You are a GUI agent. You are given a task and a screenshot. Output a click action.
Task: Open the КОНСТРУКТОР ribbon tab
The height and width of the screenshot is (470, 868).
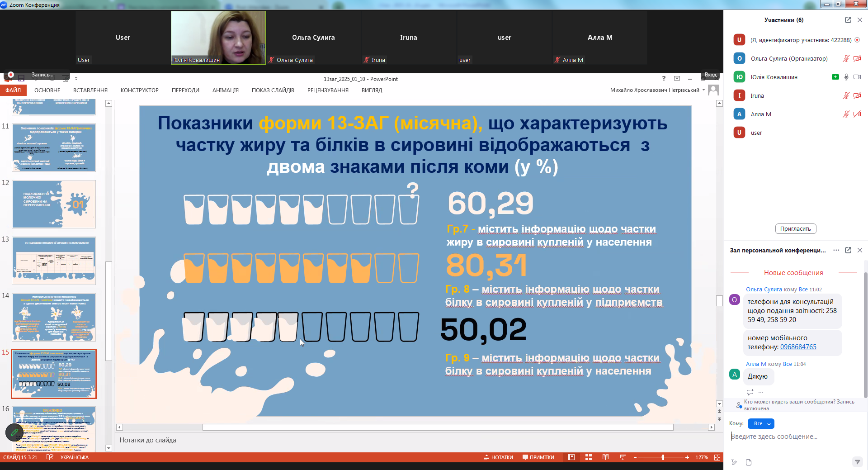140,90
